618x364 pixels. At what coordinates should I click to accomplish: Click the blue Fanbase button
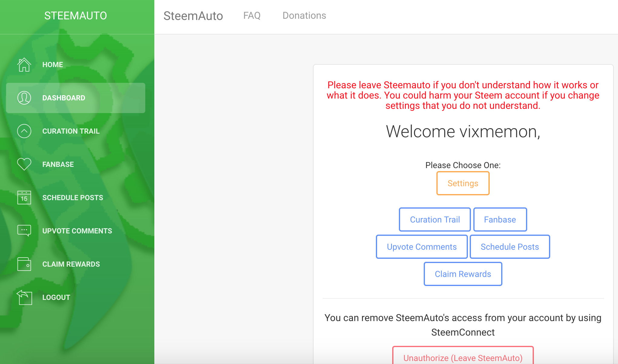pos(500,219)
